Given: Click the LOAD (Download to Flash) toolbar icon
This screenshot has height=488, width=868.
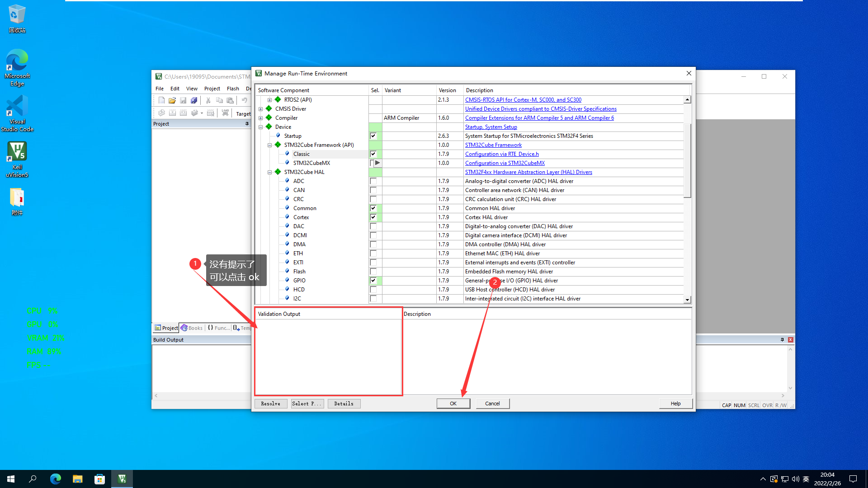Looking at the screenshot, I should coord(225,114).
